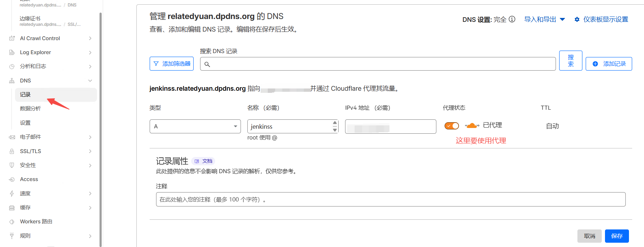Screen dimensions: 644x247
Task: Collapse the DNS section chevron
Action: click(90, 81)
